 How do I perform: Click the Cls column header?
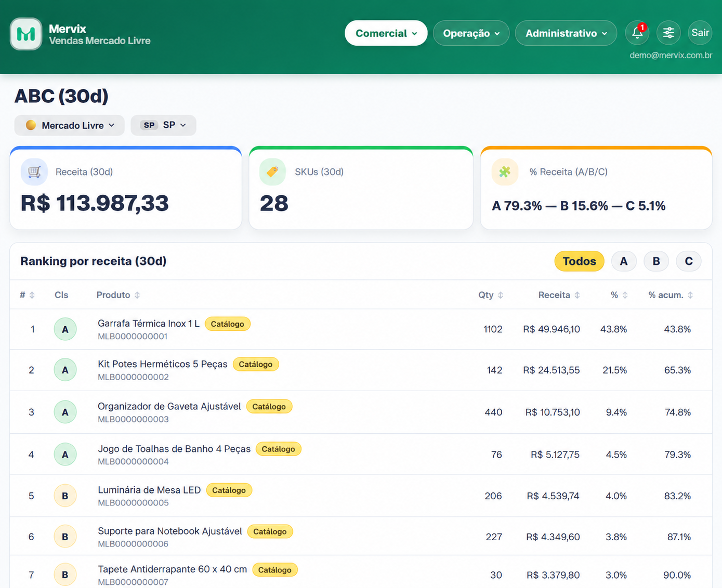61,295
